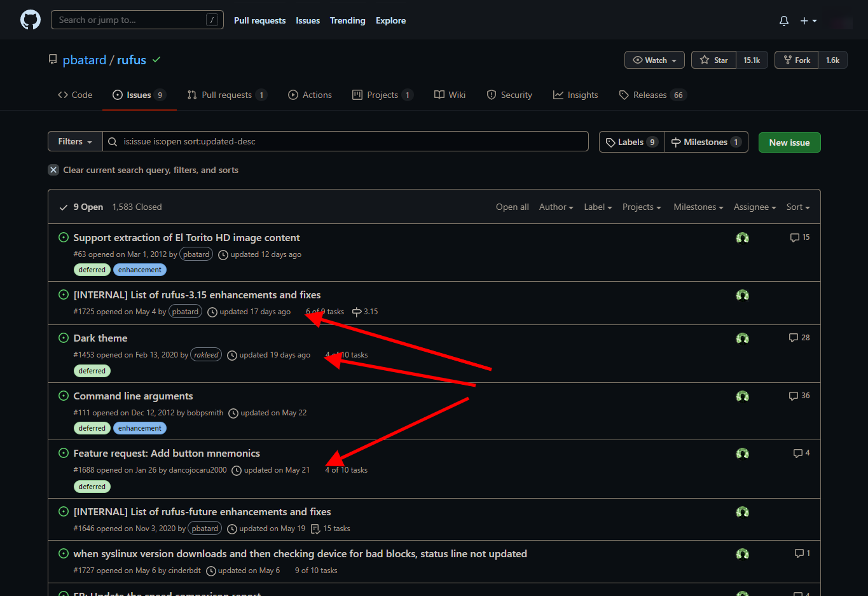This screenshot has height=596, width=868.
Task: Open the Command line arguments issue
Action: (x=133, y=396)
